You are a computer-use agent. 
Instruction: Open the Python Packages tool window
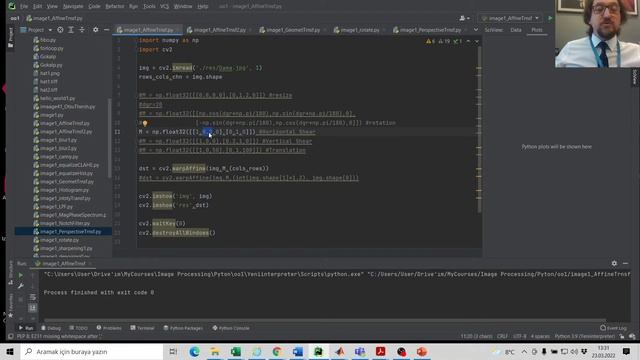[x=183, y=328]
